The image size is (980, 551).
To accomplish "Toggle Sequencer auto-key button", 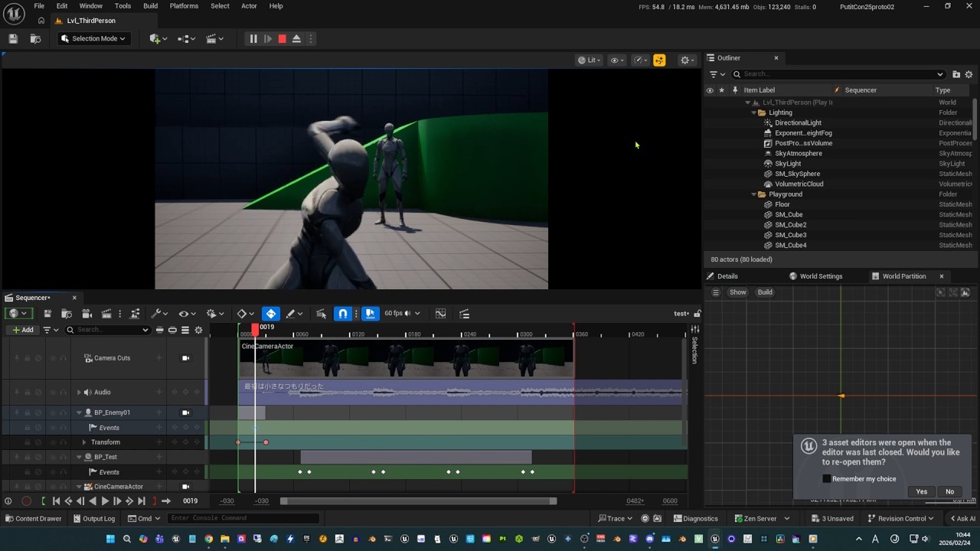I will (x=271, y=314).
